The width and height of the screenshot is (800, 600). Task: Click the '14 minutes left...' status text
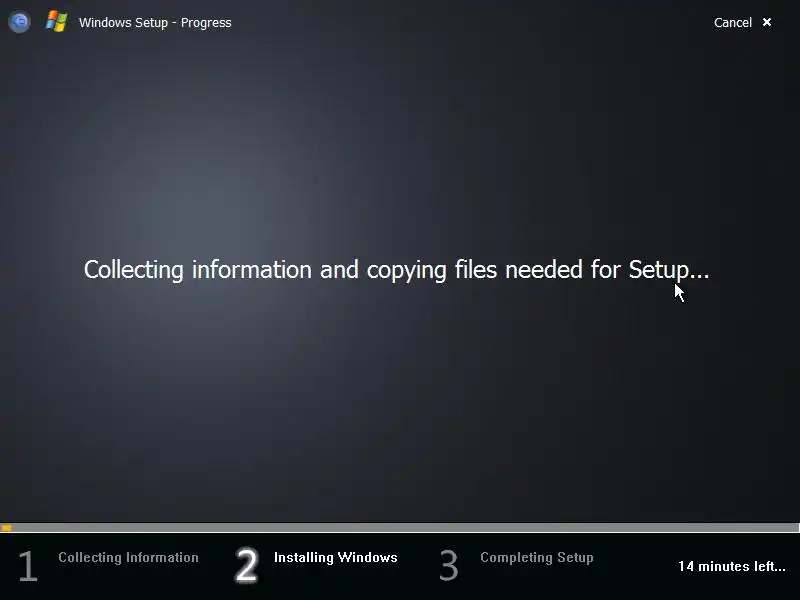point(732,566)
